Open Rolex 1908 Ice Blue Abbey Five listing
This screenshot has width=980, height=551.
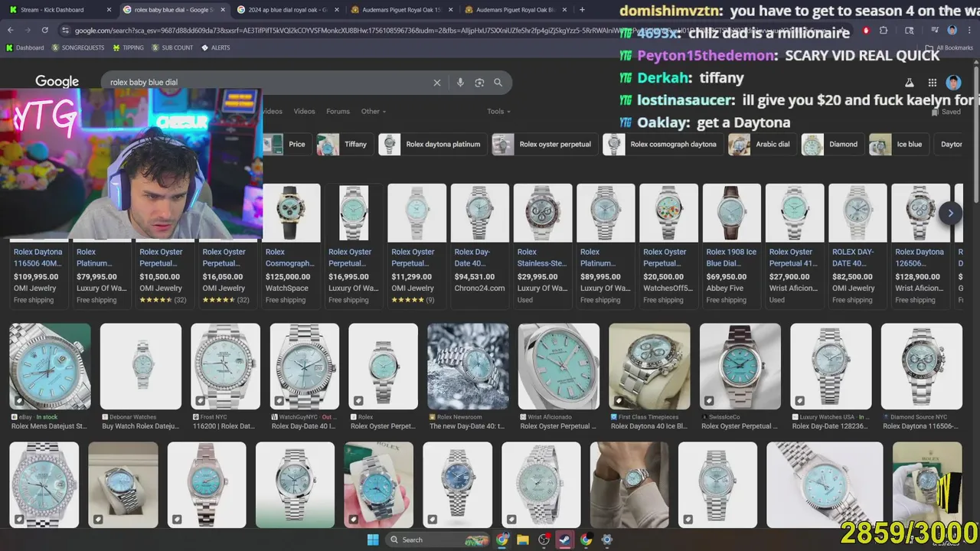point(732,245)
